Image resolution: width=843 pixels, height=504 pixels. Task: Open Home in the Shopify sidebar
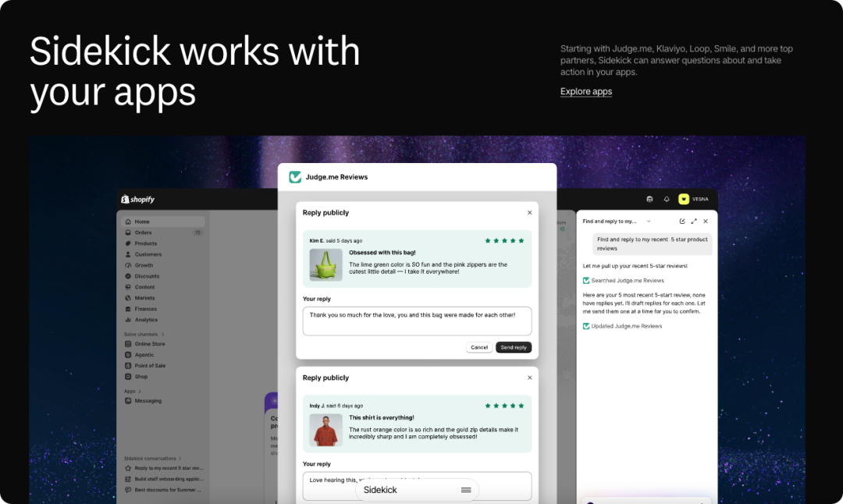pos(163,222)
